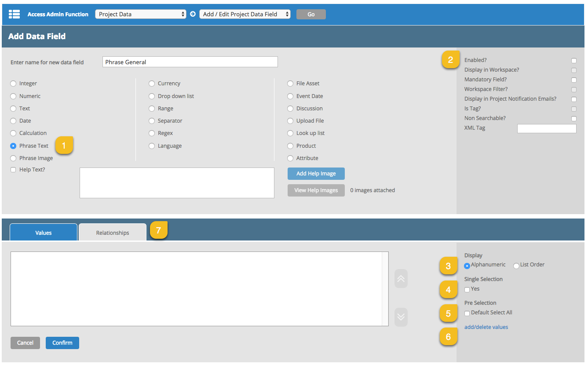
Task: Click the Confirm button
Action: click(x=62, y=343)
